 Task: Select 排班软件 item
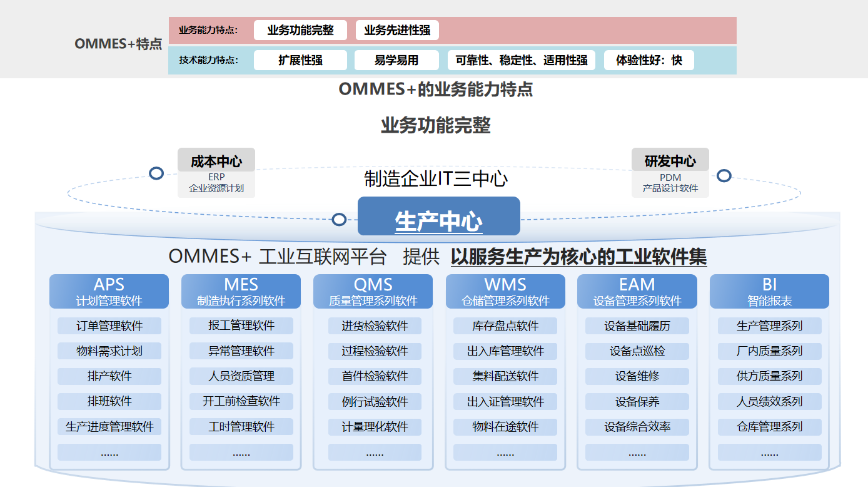[109, 401]
